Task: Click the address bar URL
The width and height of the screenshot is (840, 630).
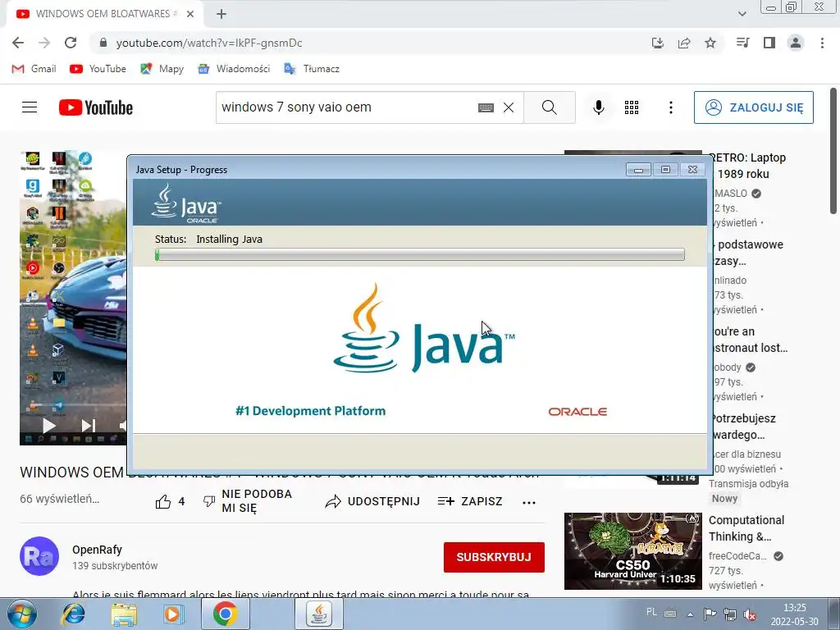Action: [209, 43]
